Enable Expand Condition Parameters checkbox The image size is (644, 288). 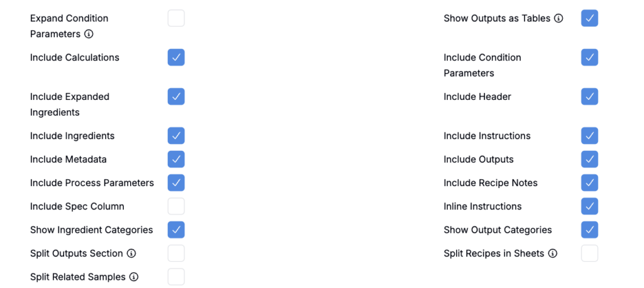(176, 18)
